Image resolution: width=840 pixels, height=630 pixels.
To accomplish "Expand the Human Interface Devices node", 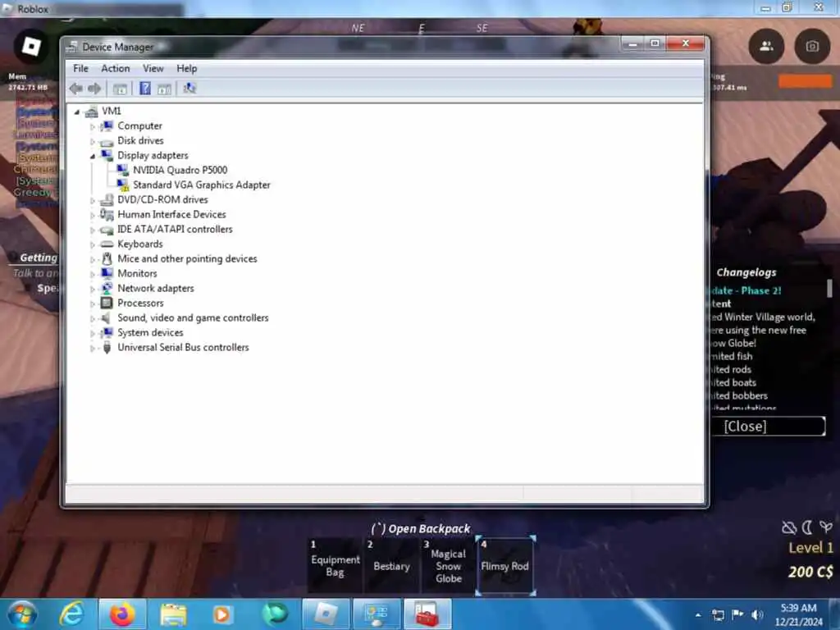I will coord(92,215).
